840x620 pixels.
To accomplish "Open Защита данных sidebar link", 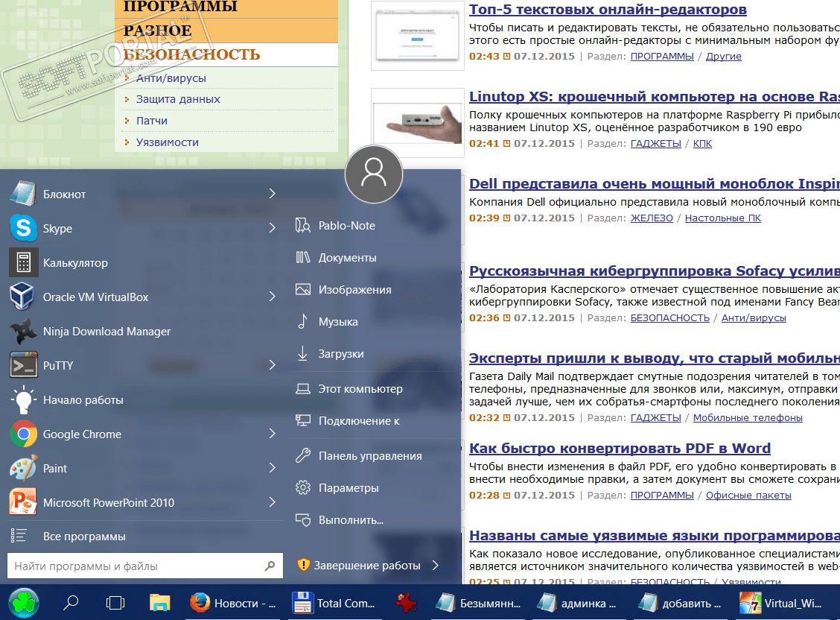I will (x=178, y=99).
